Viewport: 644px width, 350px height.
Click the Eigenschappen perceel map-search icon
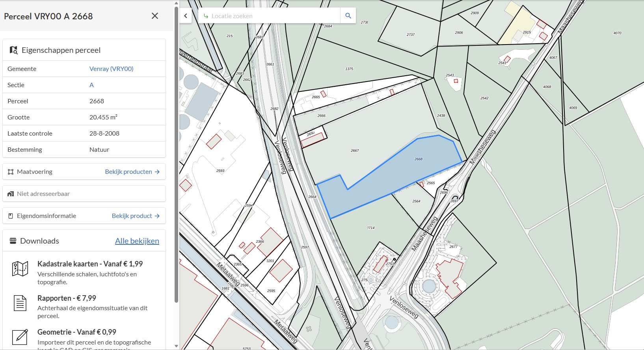pos(13,50)
